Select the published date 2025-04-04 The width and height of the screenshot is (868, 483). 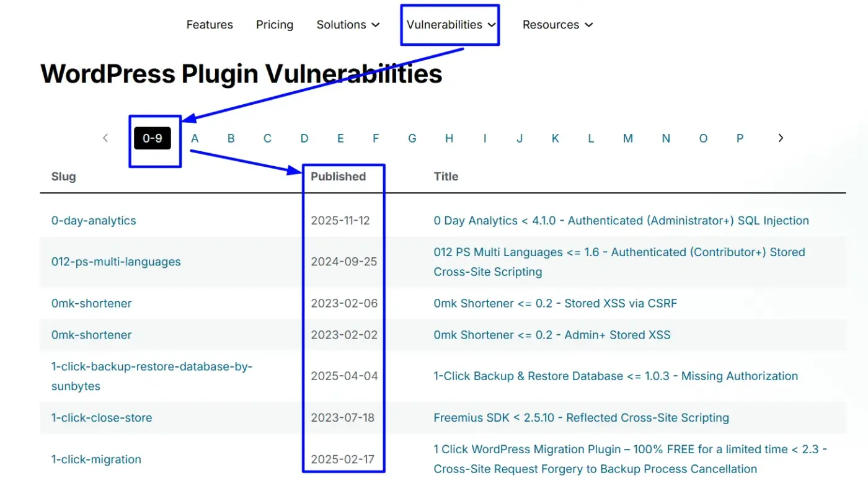pyautogui.click(x=344, y=376)
